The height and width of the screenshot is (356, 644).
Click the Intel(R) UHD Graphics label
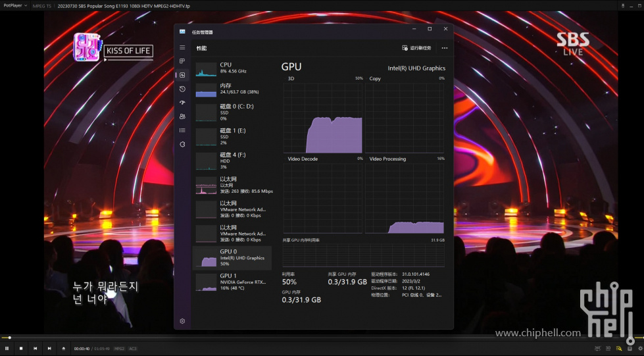coord(416,68)
